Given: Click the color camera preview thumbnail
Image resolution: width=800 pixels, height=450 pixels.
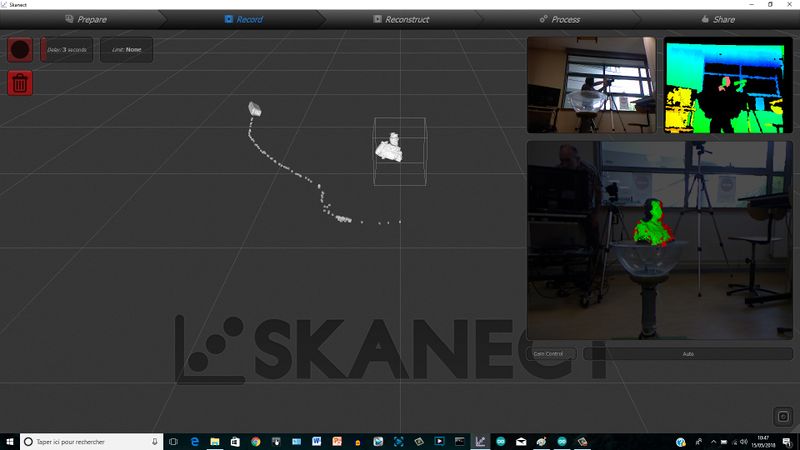Looking at the screenshot, I should point(592,85).
